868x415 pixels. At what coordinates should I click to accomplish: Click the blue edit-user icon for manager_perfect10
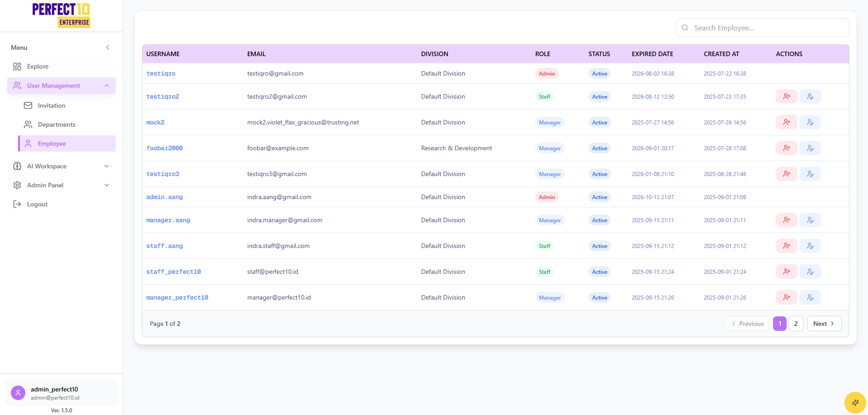point(810,297)
